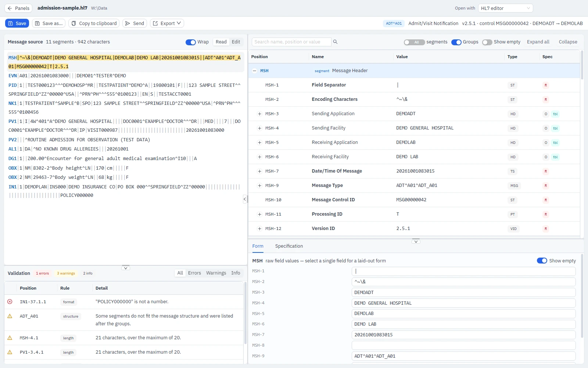This screenshot has width=588, height=368.
Task: Click the search magnifier icon
Action: [335, 42]
